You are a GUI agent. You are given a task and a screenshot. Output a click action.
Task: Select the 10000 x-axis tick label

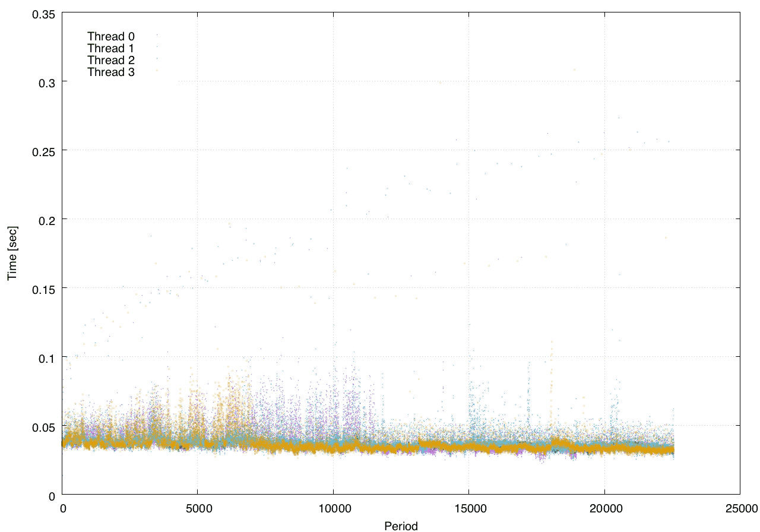coord(333,508)
